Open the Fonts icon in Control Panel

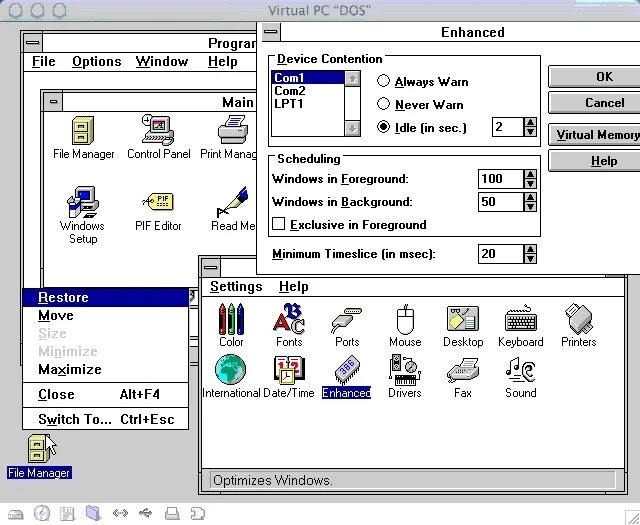click(289, 325)
